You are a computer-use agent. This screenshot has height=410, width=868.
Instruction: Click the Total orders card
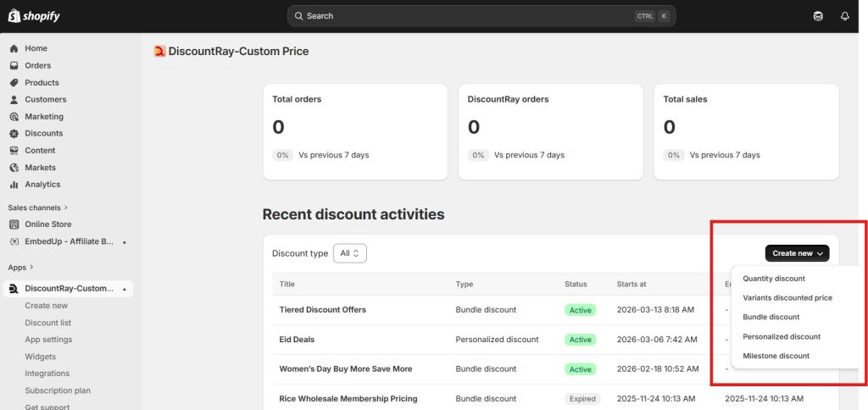pyautogui.click(x=355, y=131)
